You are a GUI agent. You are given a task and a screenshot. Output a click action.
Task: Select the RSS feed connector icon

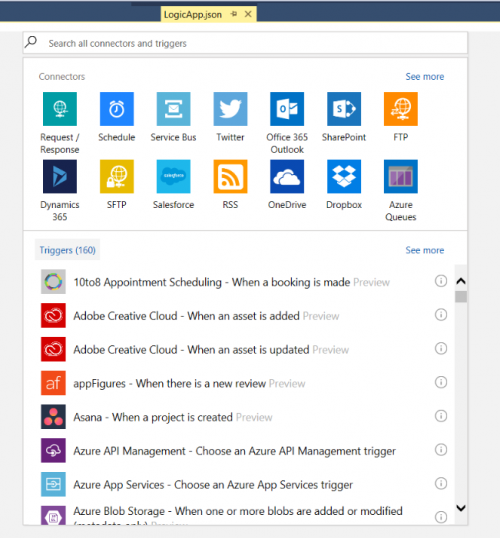point(230,176)
